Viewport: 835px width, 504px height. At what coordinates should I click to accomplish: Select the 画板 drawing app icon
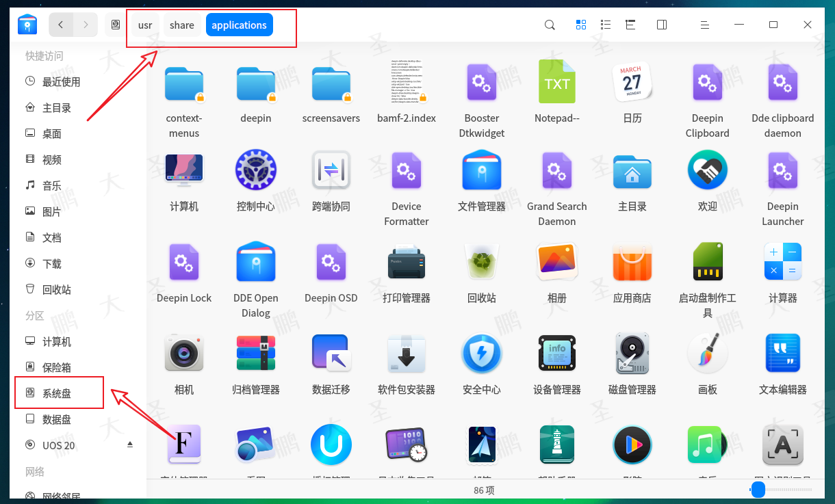point(708,354)
